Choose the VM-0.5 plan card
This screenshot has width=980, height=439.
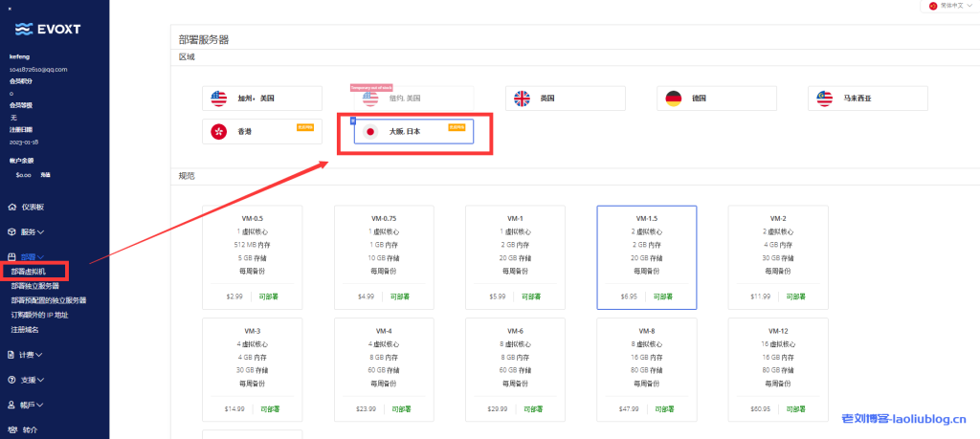(253, 257)
